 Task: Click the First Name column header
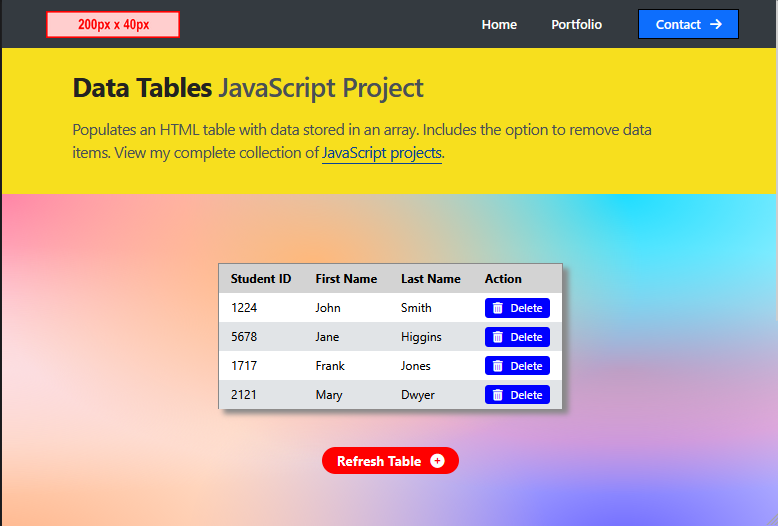pyautogui.click(x=346, y=279)
